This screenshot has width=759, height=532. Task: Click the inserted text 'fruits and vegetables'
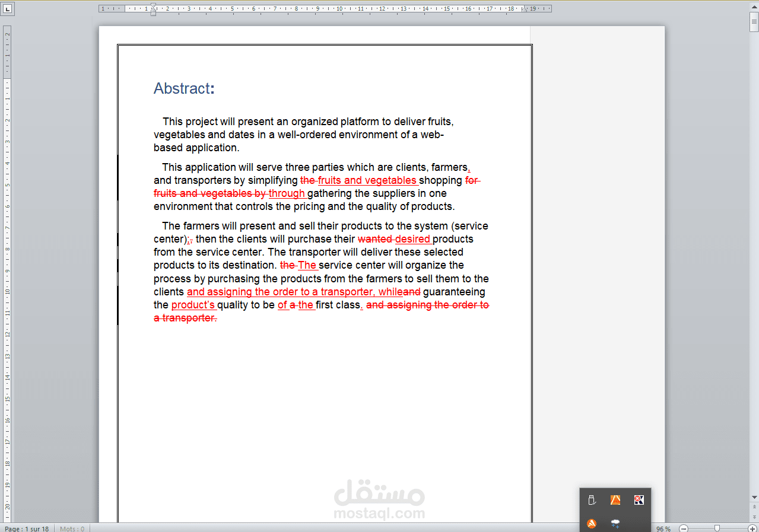click(x=367, y=180)
